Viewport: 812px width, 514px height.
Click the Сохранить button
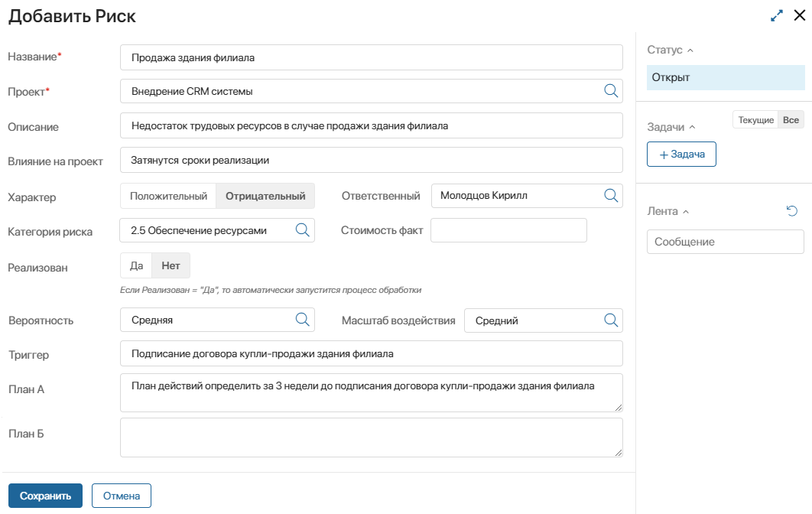tap(45, 496)
